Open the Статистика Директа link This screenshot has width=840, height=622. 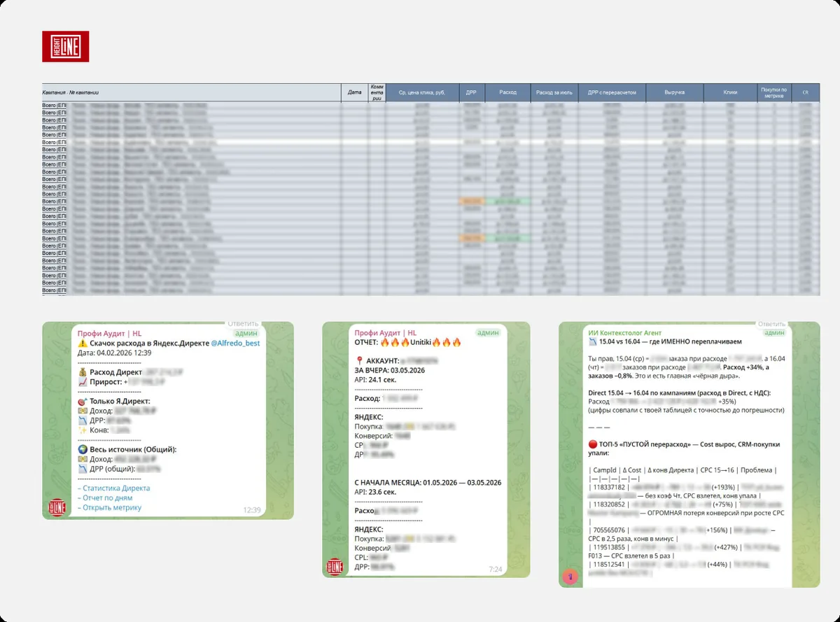(113, 488)
